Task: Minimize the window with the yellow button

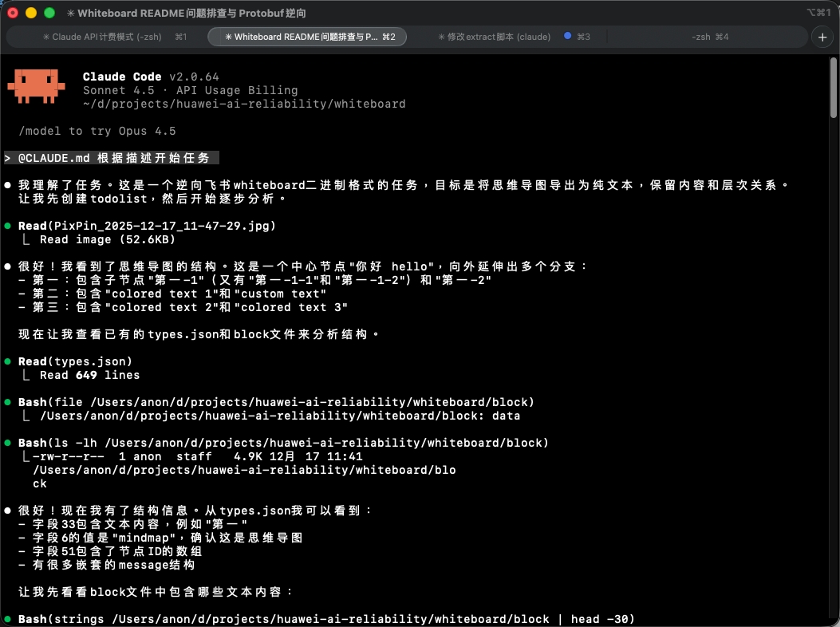Action: tap(31, 13)
